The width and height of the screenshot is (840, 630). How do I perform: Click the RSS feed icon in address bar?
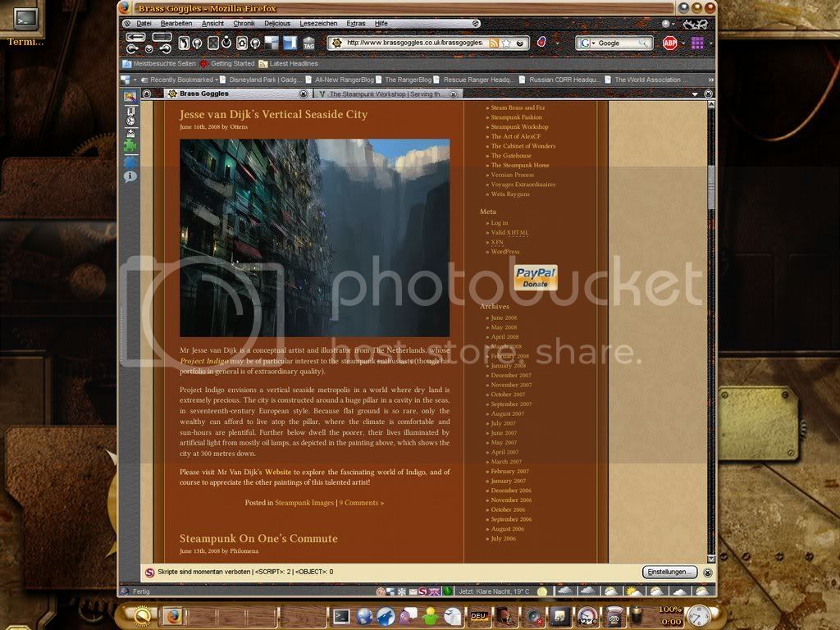(494, 43)
